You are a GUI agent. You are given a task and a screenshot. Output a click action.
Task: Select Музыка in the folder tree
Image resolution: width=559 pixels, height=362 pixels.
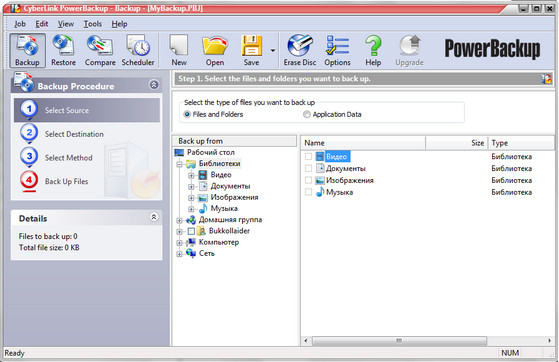[224, 208]
